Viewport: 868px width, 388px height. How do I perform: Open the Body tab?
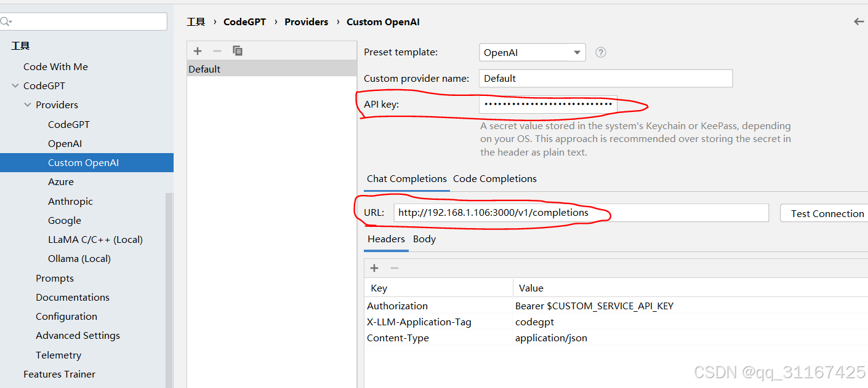click(424, 239)
